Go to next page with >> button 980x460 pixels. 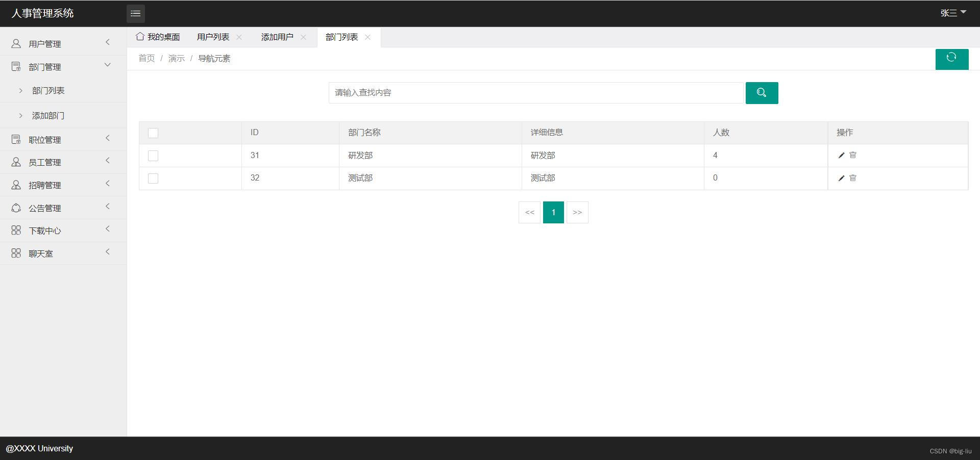pos(577,212)
